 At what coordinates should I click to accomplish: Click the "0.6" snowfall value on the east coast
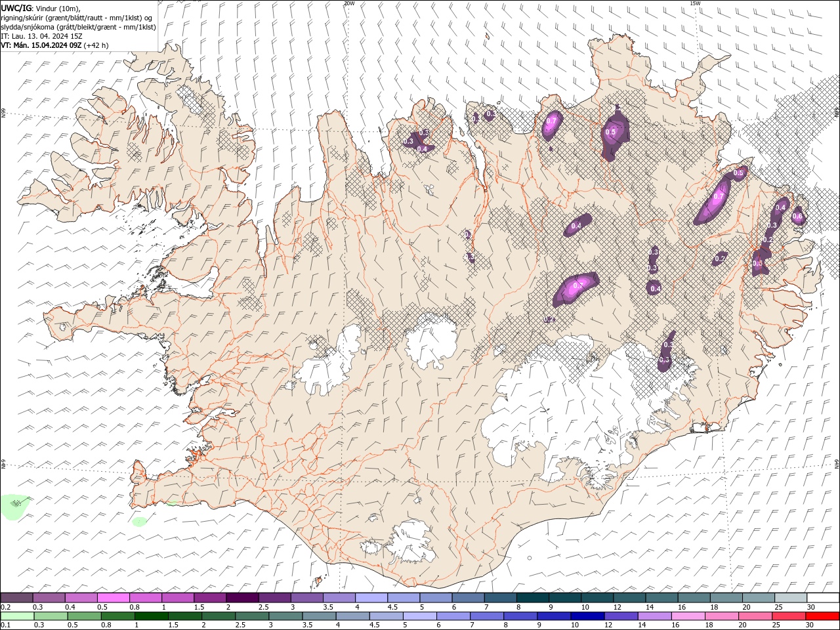point(798,216)
